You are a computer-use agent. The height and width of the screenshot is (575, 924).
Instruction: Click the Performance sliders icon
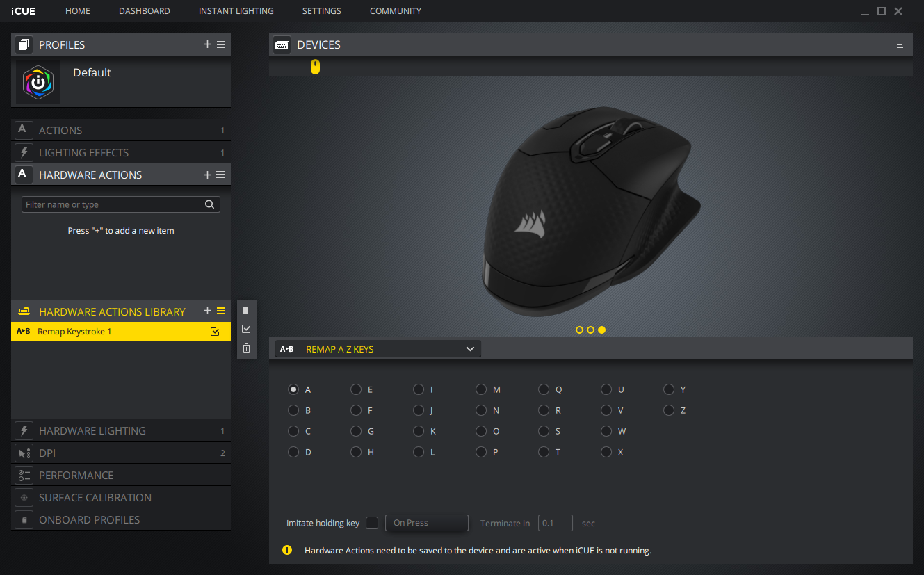(x=24, y=475)
